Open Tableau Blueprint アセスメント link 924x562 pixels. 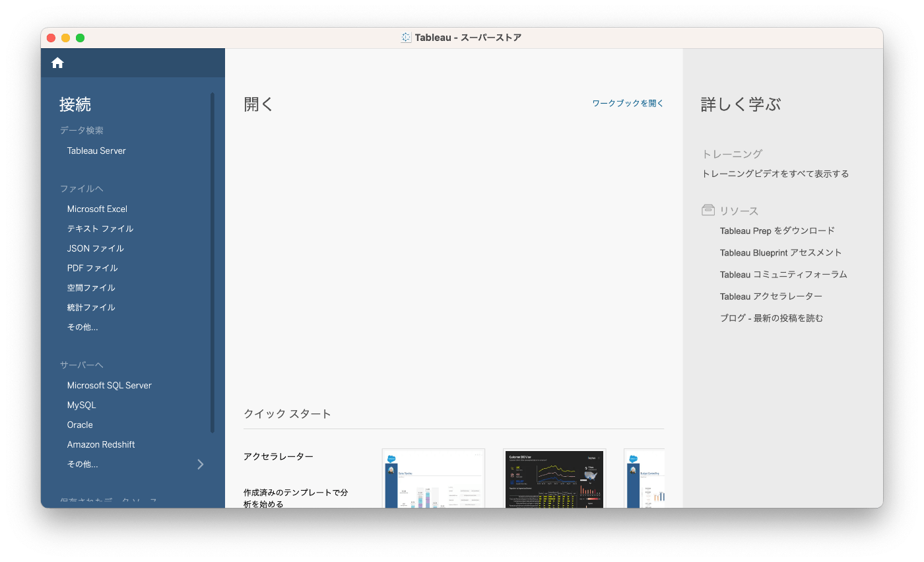[781, 252]
